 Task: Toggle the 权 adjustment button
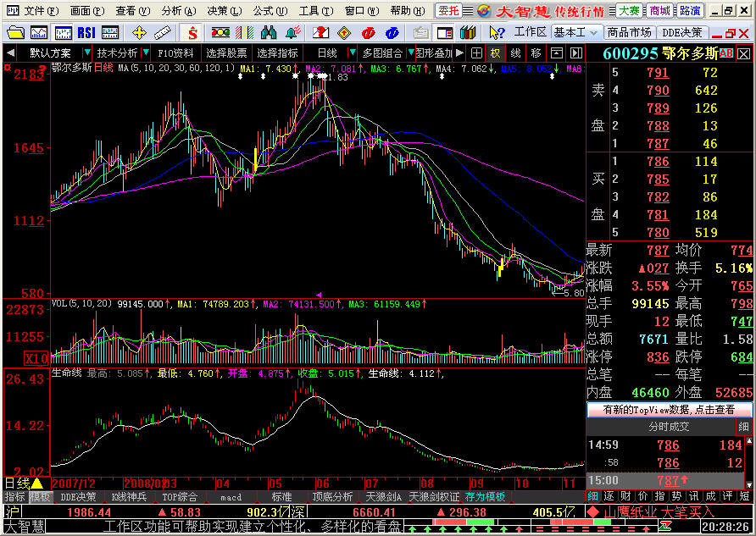pyautogui.click(x=496, y=53)
